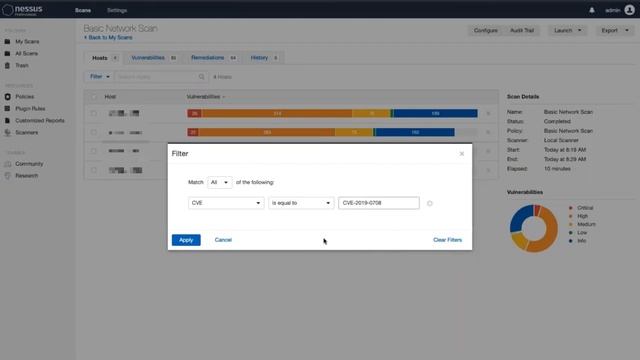Check the third host row checkbox

93,151
